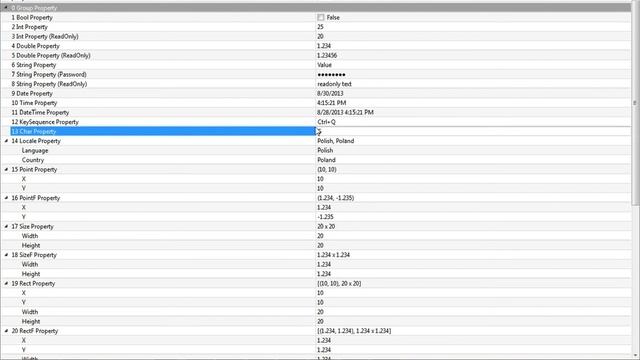Viewport: 640px width, 360px height.
Task: Select X under 15 Point Property
Action: tap(316, 179)
